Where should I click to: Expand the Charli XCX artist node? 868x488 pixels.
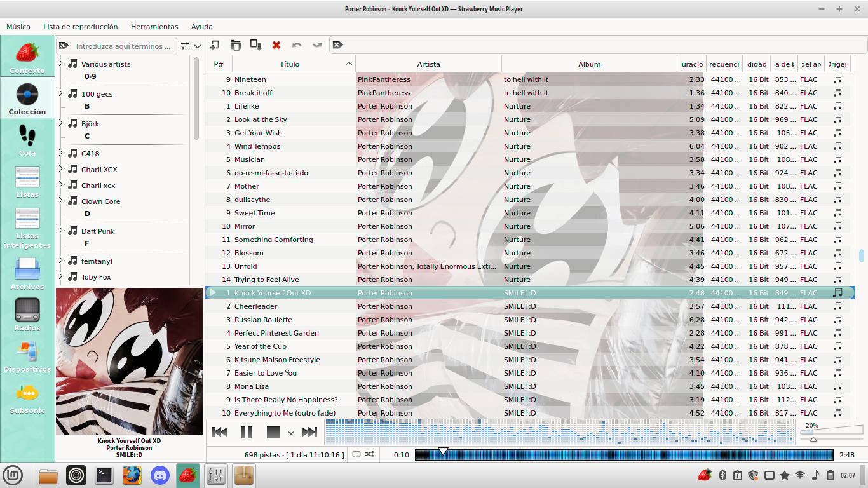(61, 169)
